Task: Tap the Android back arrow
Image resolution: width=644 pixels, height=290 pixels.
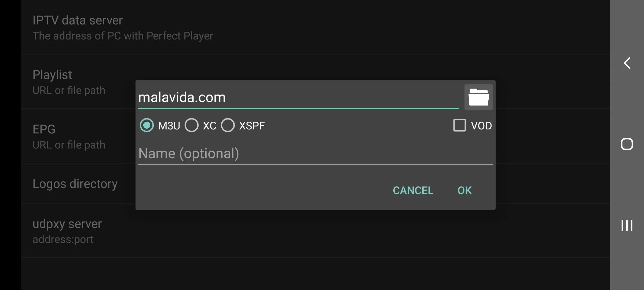Action: tap(627, 63)
